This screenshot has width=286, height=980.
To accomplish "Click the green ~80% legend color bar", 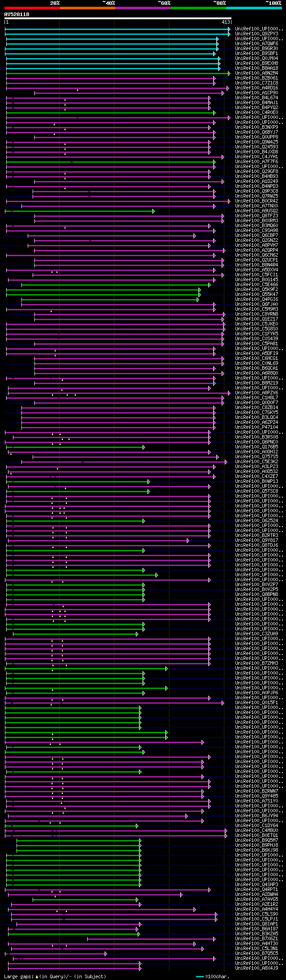I will coord(198,8).
